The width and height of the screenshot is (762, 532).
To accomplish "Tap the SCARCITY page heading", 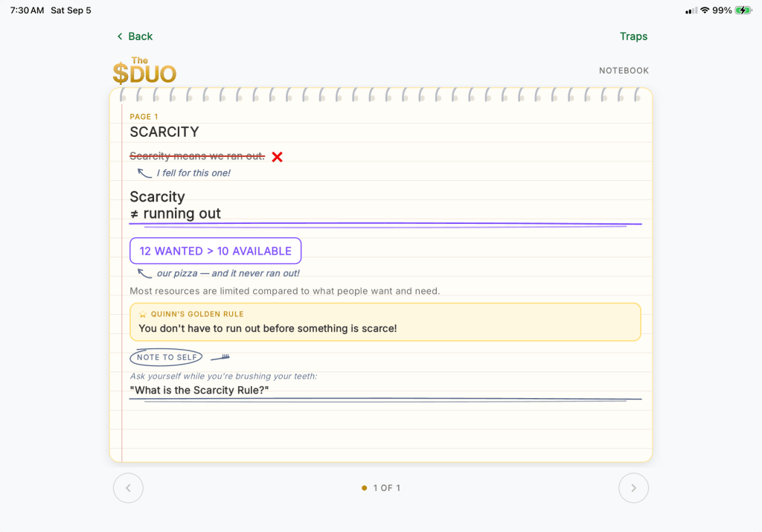I will 164,132.
